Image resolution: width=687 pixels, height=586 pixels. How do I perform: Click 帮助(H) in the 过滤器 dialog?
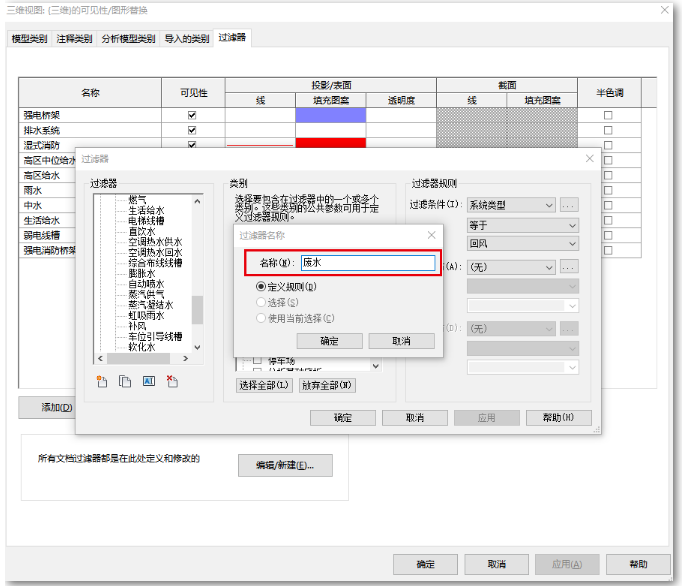click(x=559, y=418)
